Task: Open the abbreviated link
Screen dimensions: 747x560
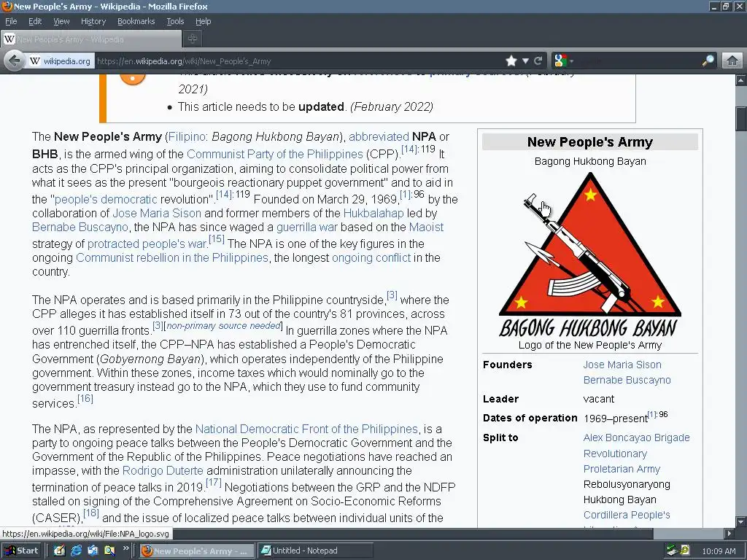Action: (379, 136)
